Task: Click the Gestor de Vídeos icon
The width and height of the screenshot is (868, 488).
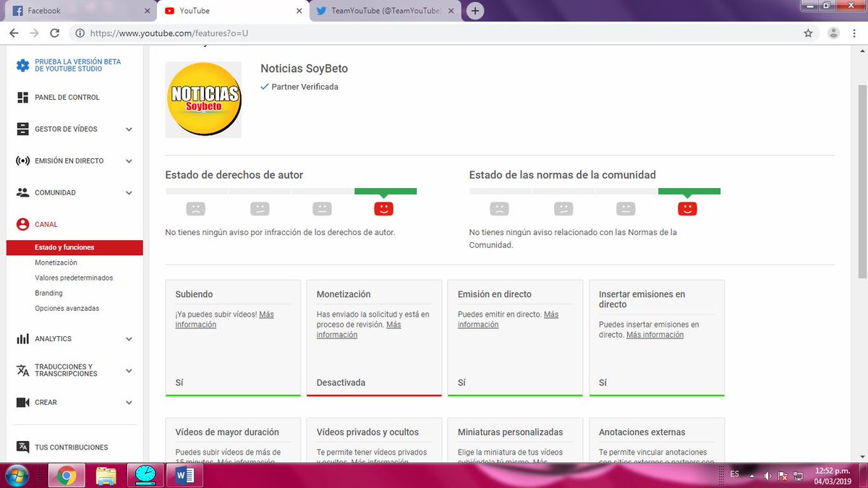Action: coord(22,129)
